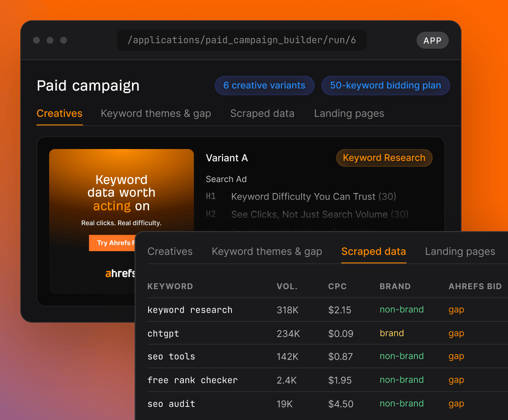Click the 2.4K volume value
The image size is (508, 420).
pyautogui.click(x=287, y=381)
